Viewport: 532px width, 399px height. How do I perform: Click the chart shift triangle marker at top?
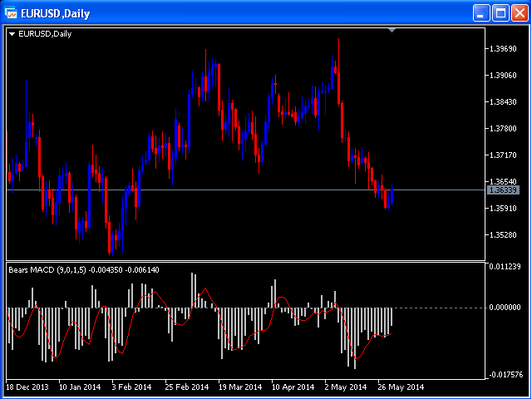392,31
